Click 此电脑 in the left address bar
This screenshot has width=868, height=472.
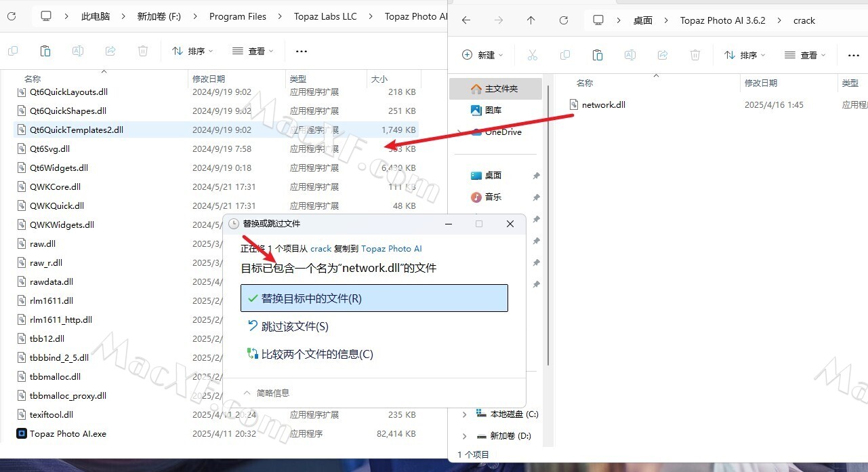pyautogui.click(x=96, y=16)
